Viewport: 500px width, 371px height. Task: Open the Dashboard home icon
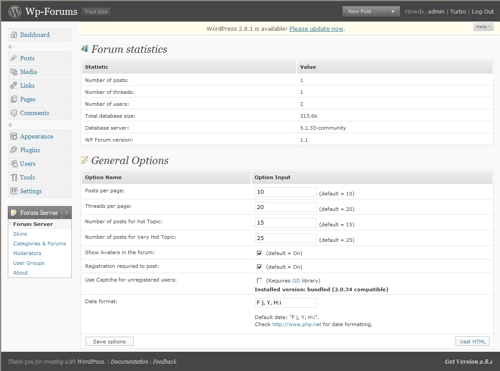click(14, 35)
